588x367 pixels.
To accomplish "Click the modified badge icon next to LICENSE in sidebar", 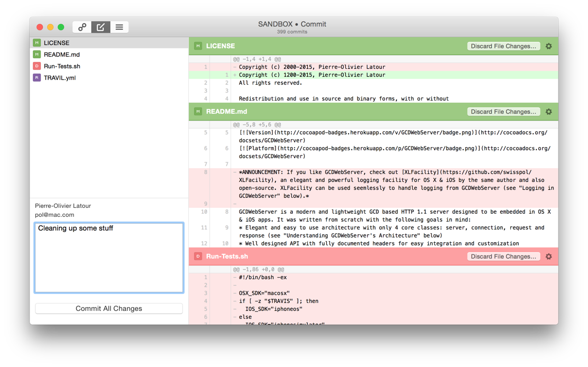I will tap(37, 43).
